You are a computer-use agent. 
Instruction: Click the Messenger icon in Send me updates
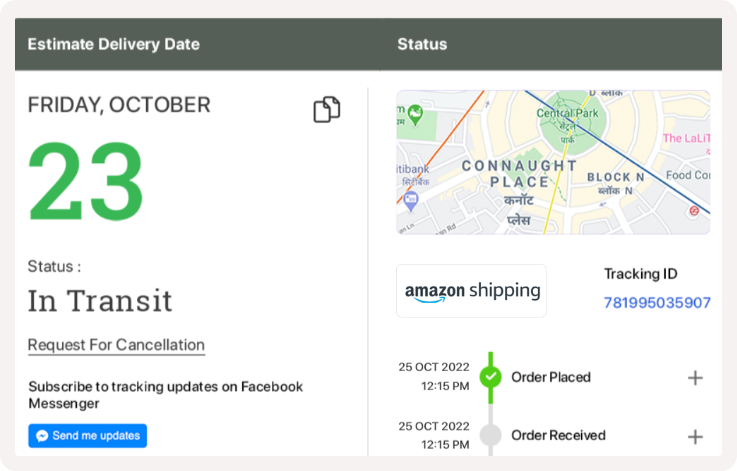tap(42, 436)
